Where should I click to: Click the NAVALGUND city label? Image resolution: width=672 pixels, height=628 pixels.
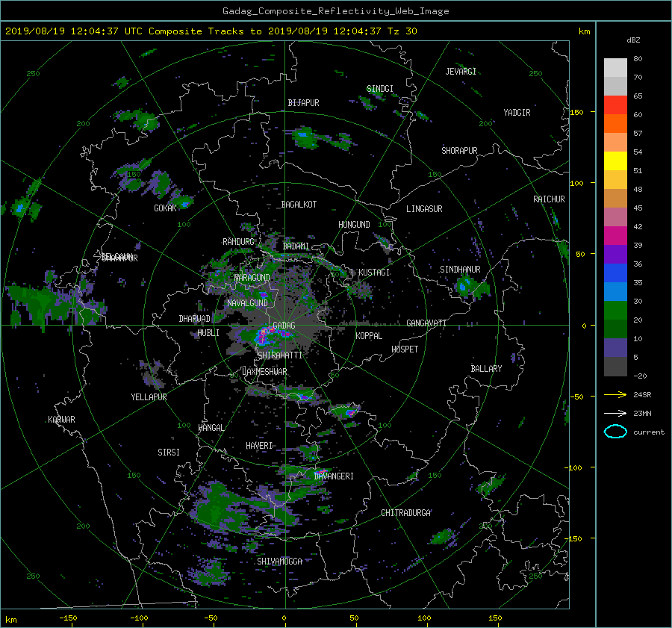(x=247, y=303)
